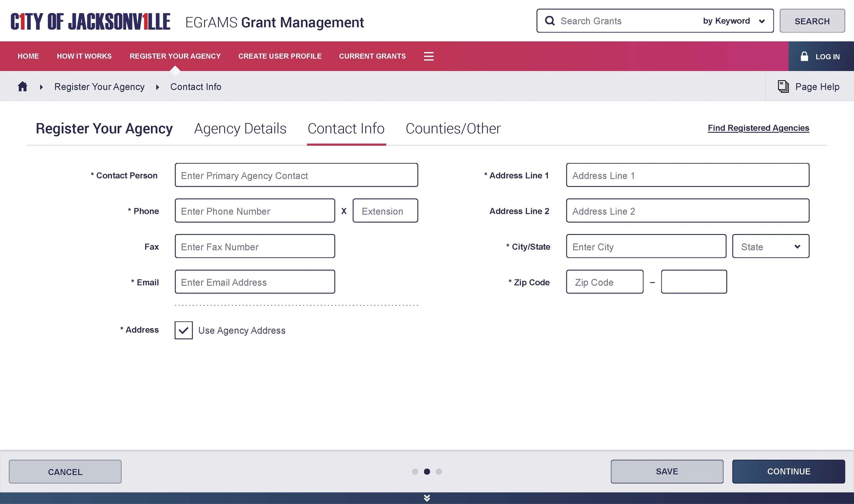Click the lock icon beside Log In
Viewport: 854px width, 504px height.
pyautogui.click(x=804, y=56)
